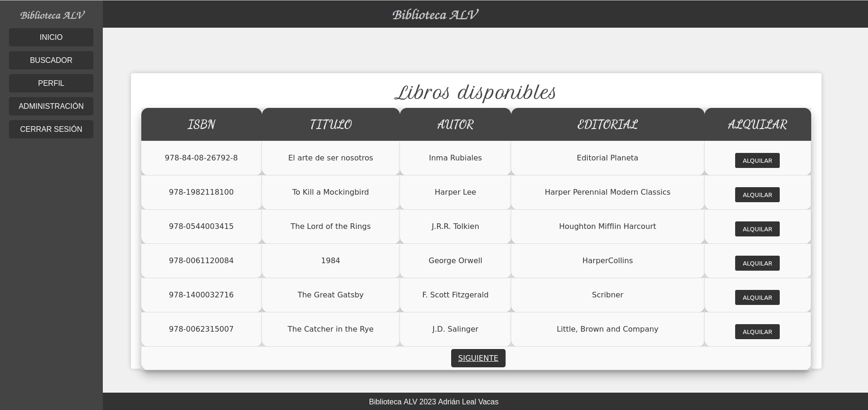Click ALQUILAR in the 1984 row
Viewport: 868px width, 410px height.
[x=757, y=263]
